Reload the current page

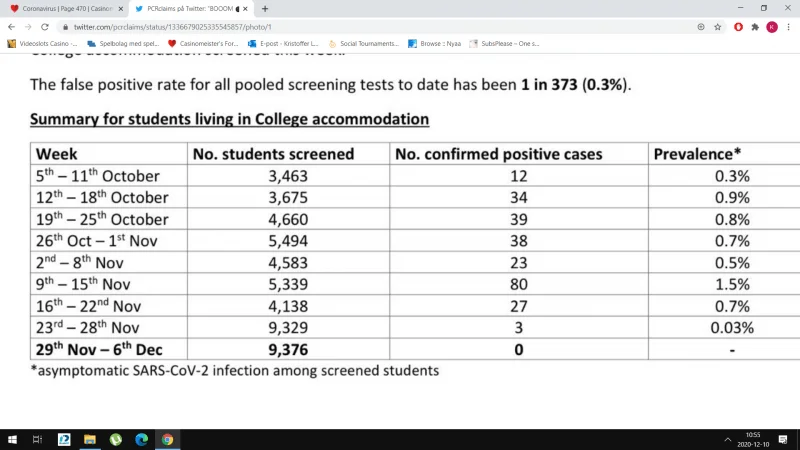pos(45,27)
